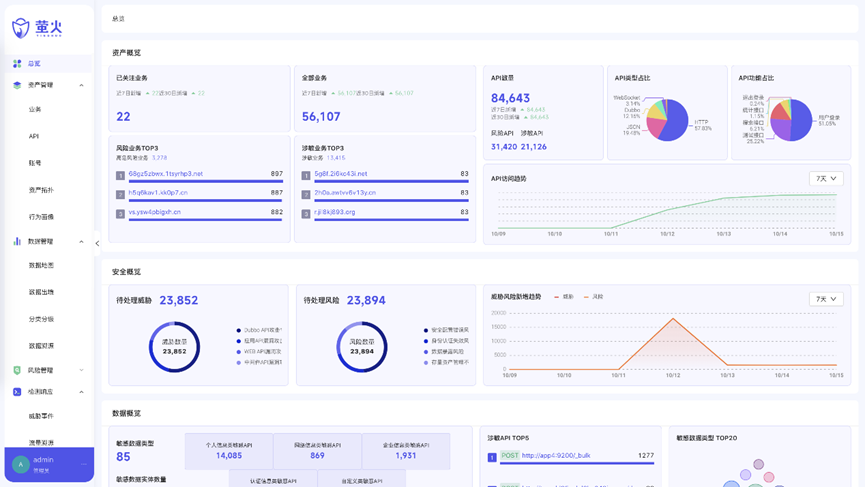Click the 资产管理 stacked-layers icon

point(17,85)
